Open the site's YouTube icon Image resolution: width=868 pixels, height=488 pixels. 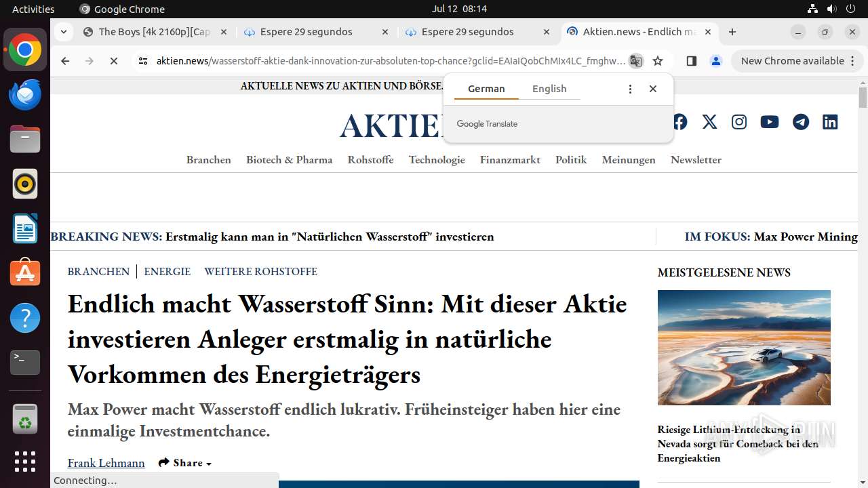(x=770, y=122)
